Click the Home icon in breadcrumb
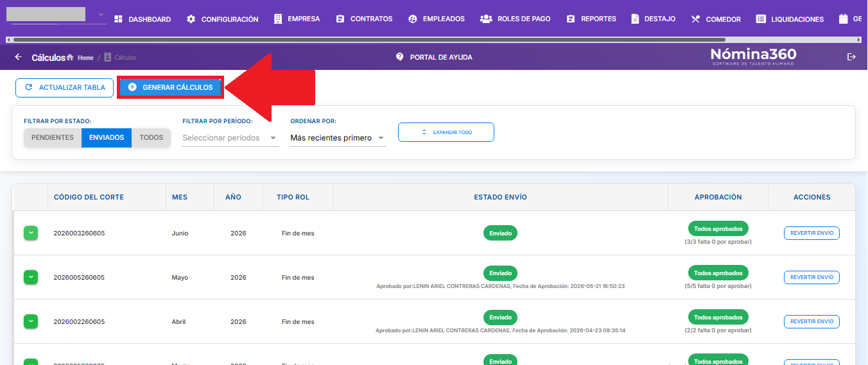Screen dimensions: 868x365 (70, 58)
